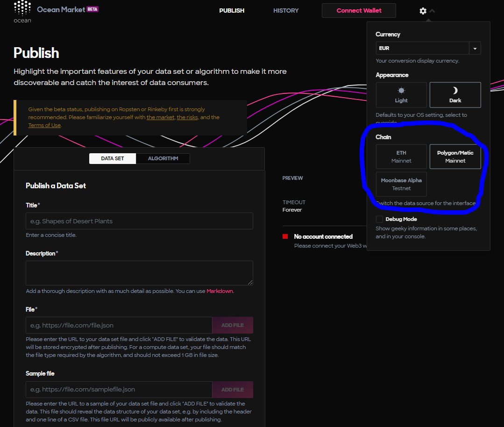Collapse preferences with the caret beside gear

[432, 11]
